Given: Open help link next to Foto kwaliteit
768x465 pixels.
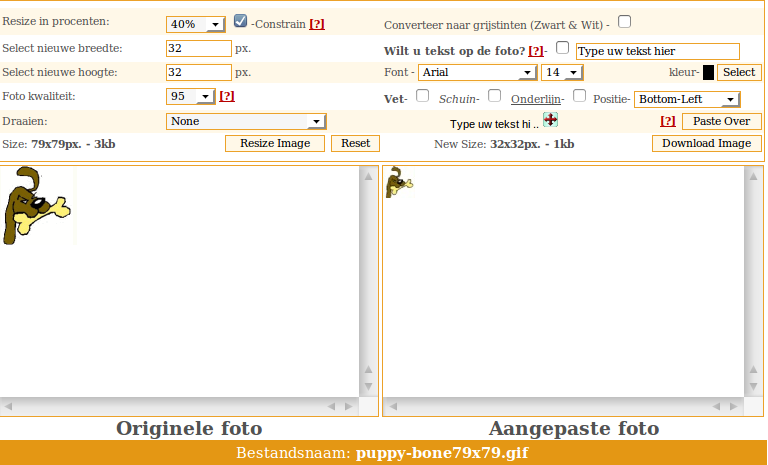Looking at the screenshot, I should coord(227,96).
